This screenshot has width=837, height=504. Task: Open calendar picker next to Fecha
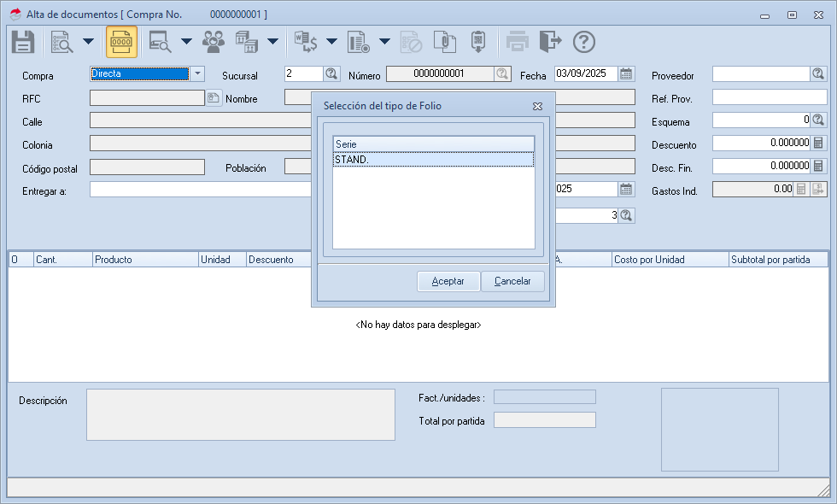click(626, 73)
